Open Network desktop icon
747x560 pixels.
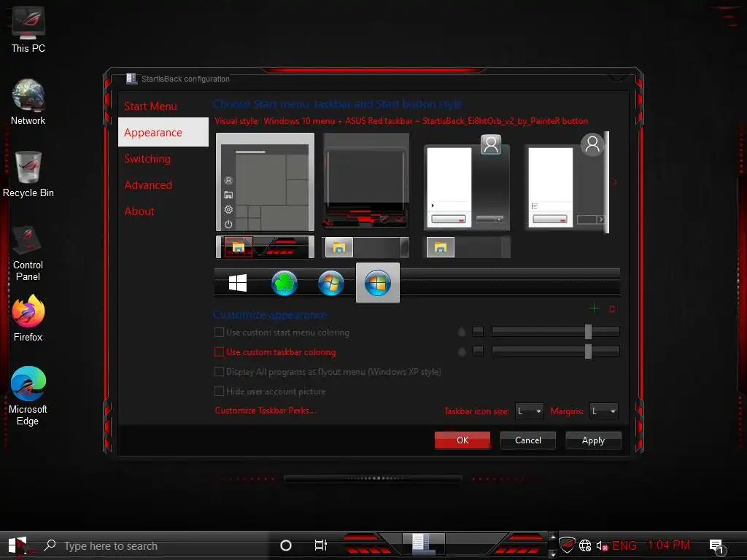pos(28,102)
